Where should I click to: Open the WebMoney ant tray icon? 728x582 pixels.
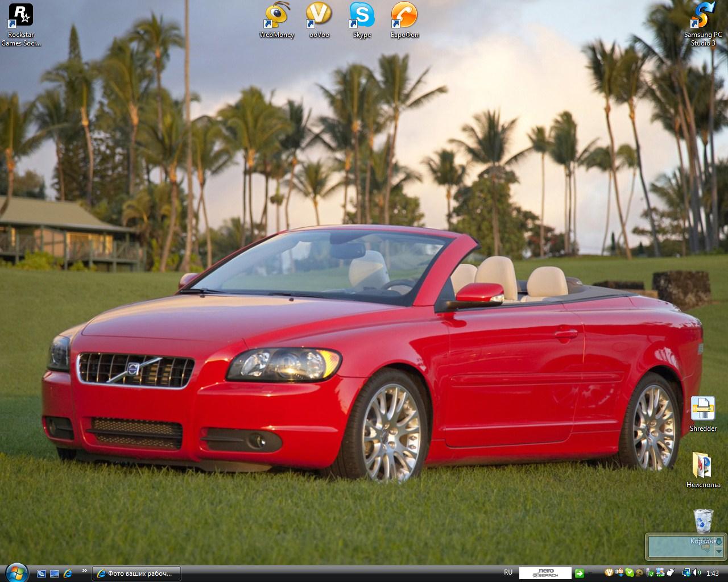[640, 573]
